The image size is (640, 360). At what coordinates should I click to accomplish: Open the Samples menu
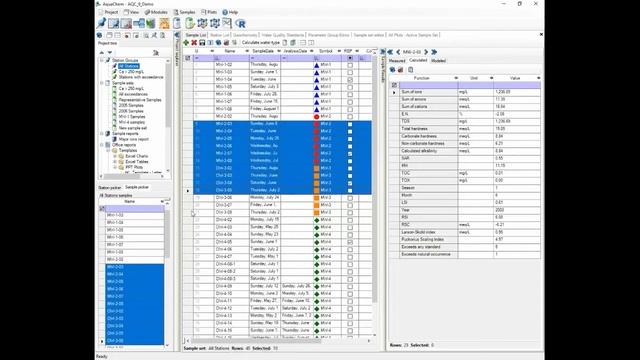pyautogui.click(x=184, y=12)
